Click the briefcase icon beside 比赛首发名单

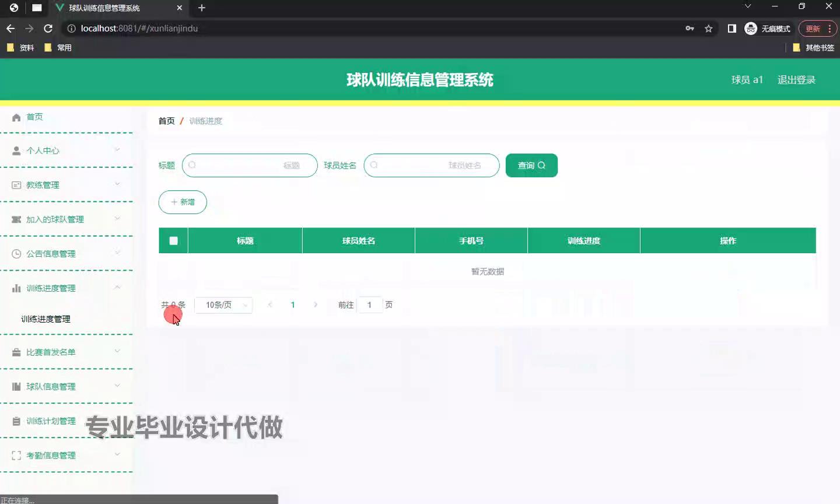(x=16, y=352)
